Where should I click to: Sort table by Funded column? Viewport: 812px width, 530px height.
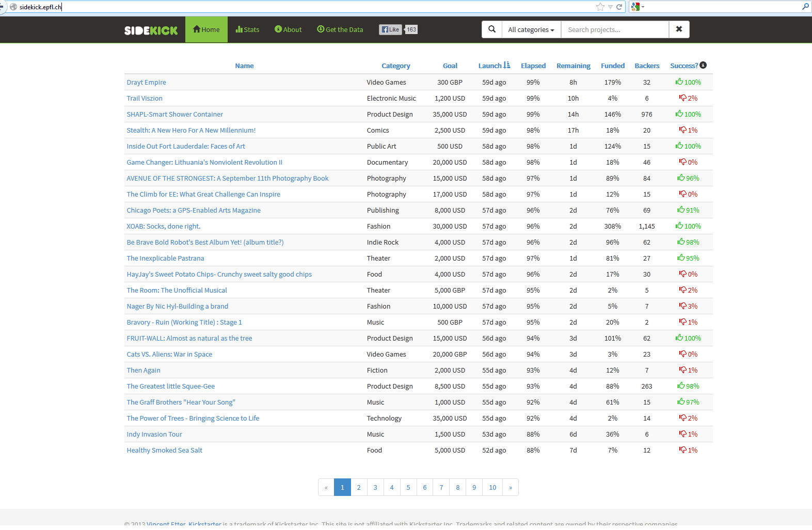tap(613, 66)
